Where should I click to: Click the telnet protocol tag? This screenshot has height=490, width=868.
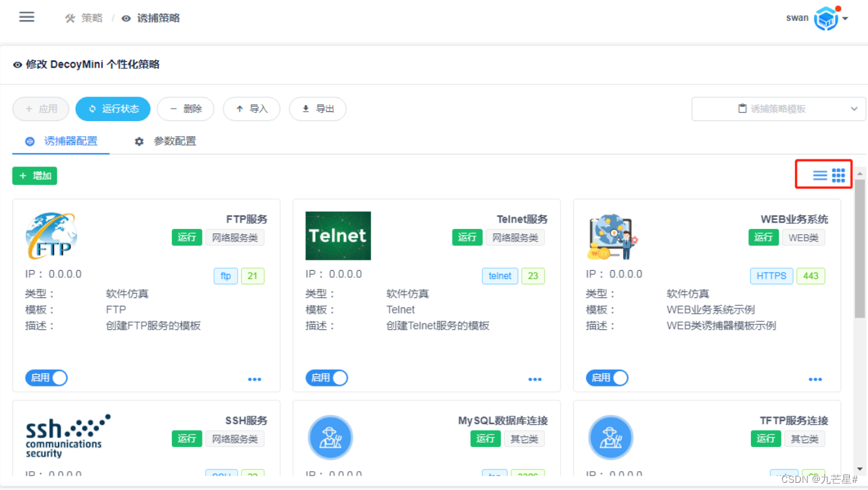point(500,276)
